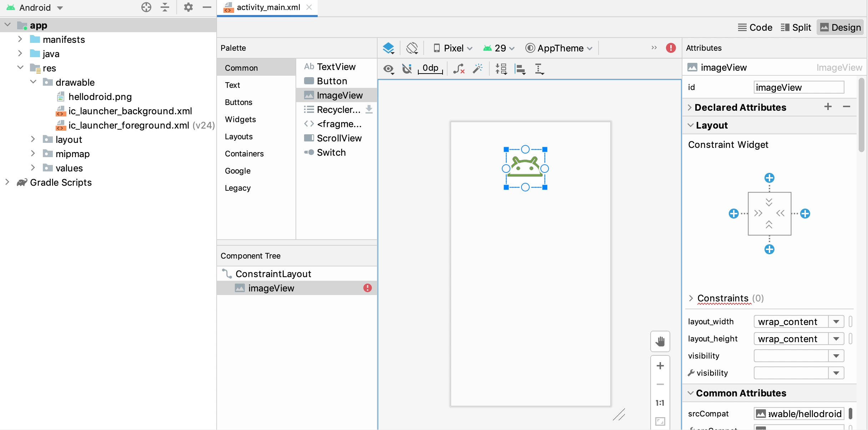
Task: Click the srcCompat value field
Action: (799, 414)
